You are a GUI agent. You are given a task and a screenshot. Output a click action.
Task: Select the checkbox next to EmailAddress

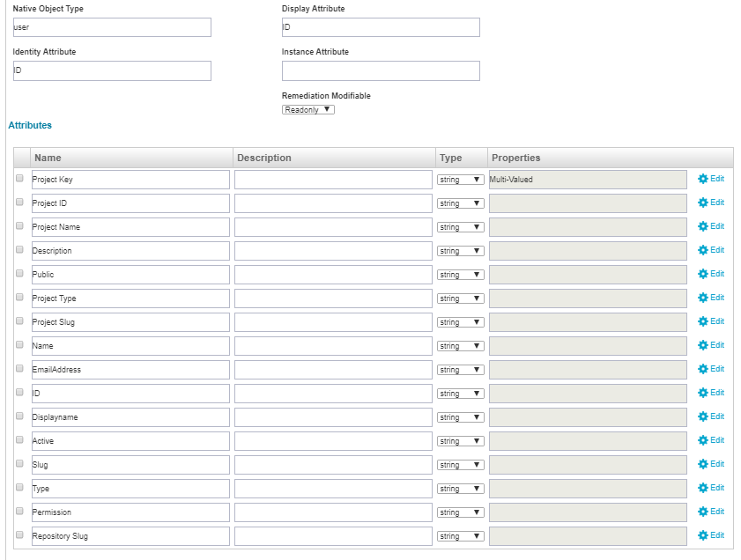19,369
